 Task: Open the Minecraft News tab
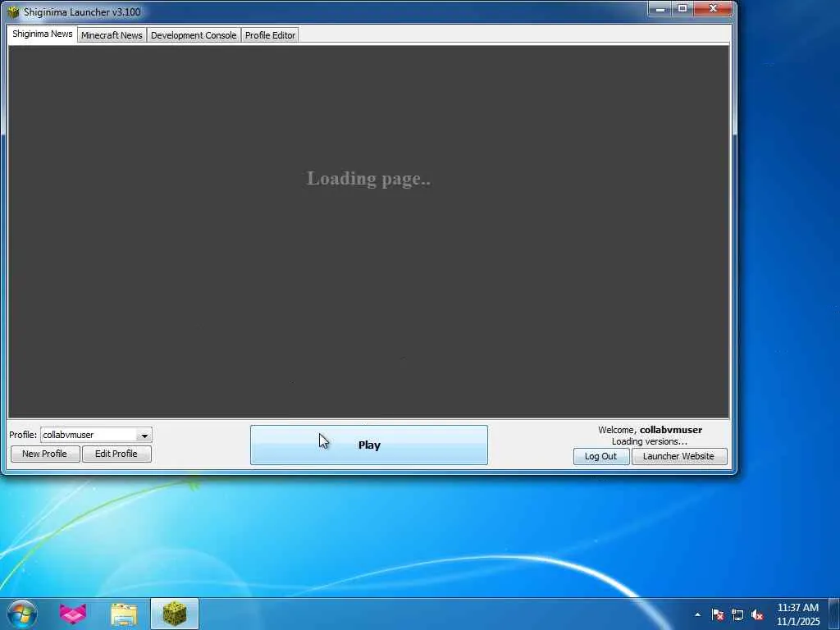click(x=112, y=35)
